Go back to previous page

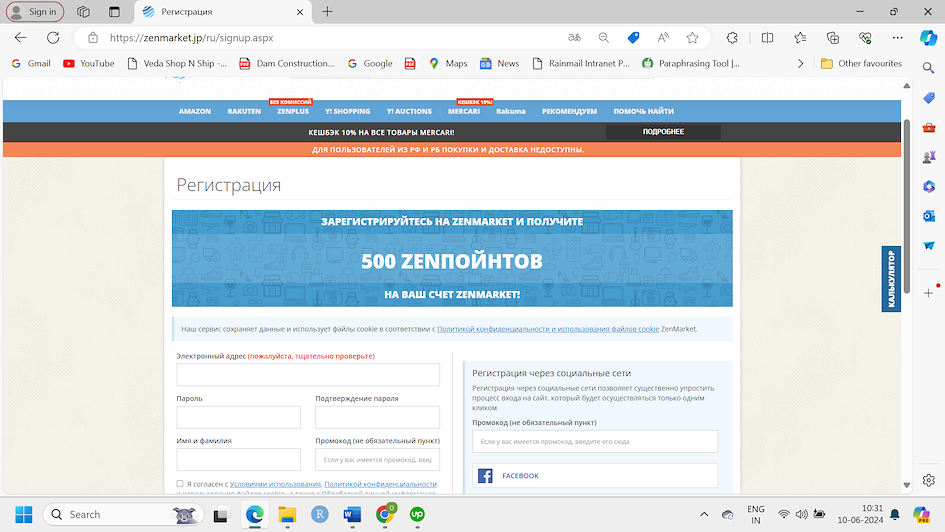click(20, 37)
